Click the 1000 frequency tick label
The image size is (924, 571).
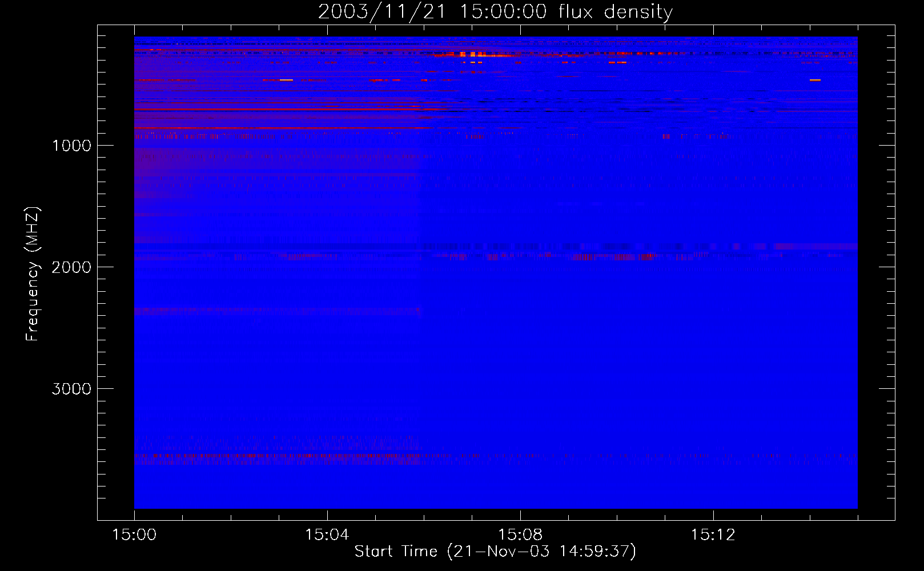pyautogui.click(x=71, y=146)
